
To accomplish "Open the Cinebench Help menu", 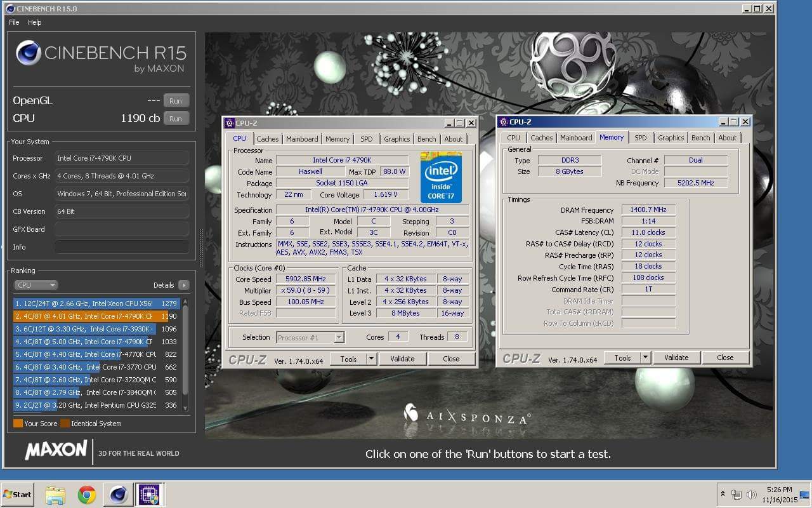I will click(x=35, y=22).
